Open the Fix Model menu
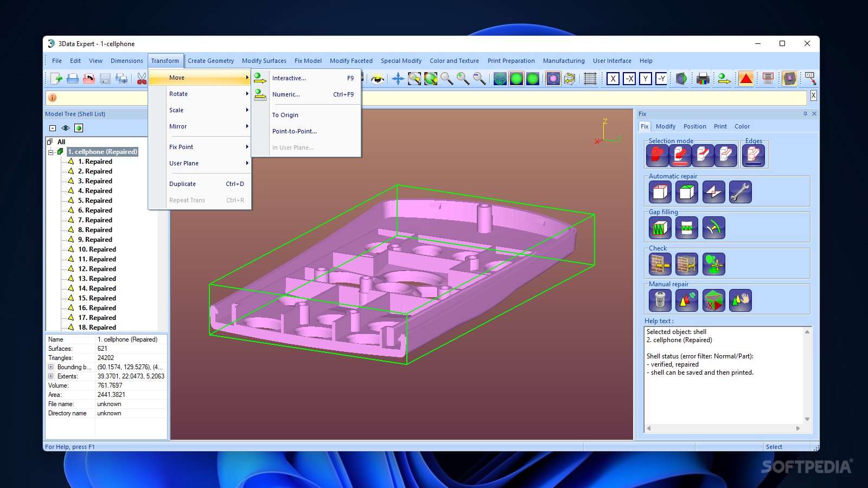 coord(308,61)
